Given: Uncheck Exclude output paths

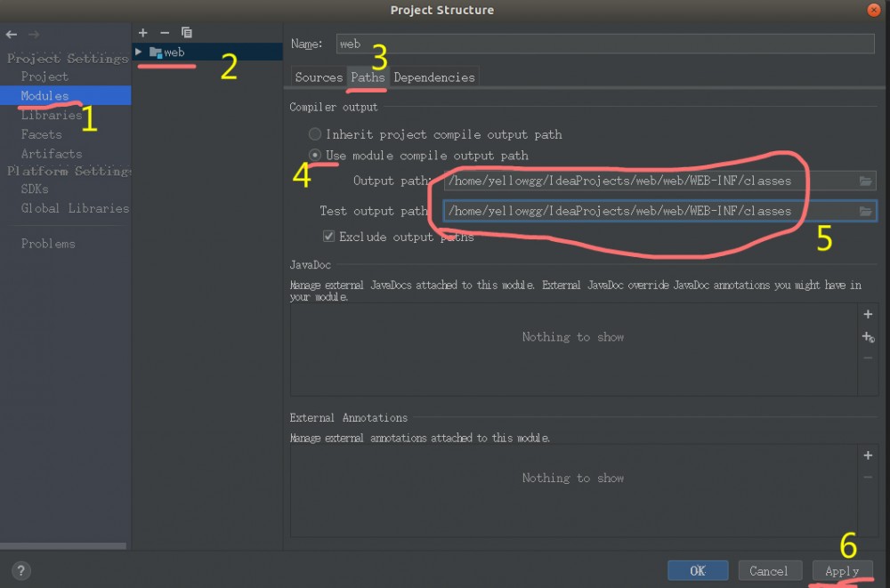Looking at the screenshot, I should (x=328, y=237).
